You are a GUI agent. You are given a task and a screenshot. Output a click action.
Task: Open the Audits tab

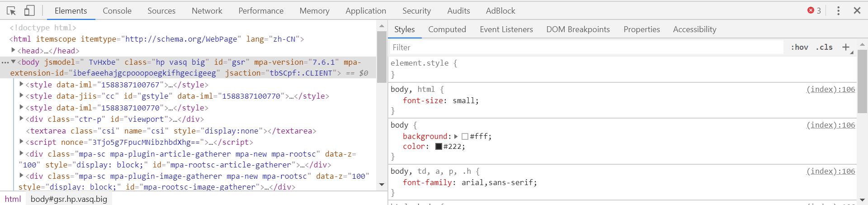458,11
